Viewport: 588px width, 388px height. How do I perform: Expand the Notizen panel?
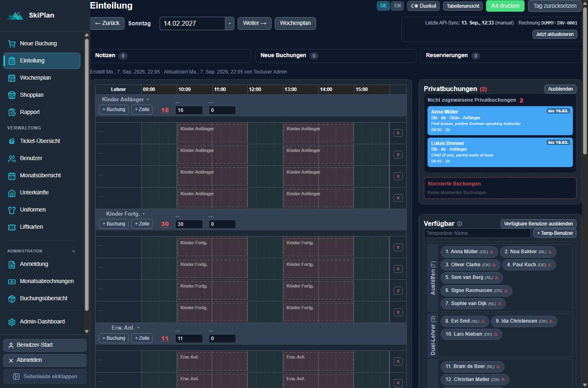pos(170,56)
